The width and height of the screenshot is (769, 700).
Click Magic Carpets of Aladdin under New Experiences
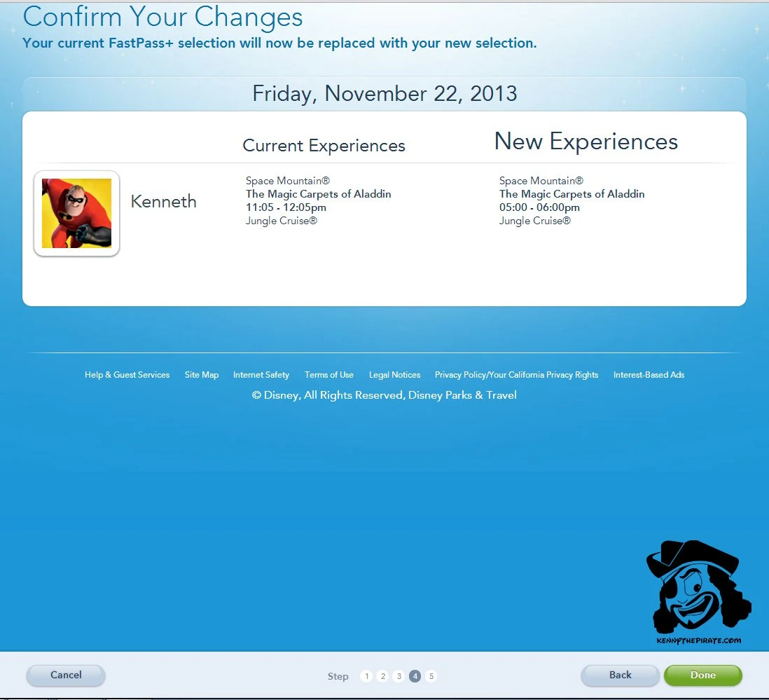coord(571,194)
